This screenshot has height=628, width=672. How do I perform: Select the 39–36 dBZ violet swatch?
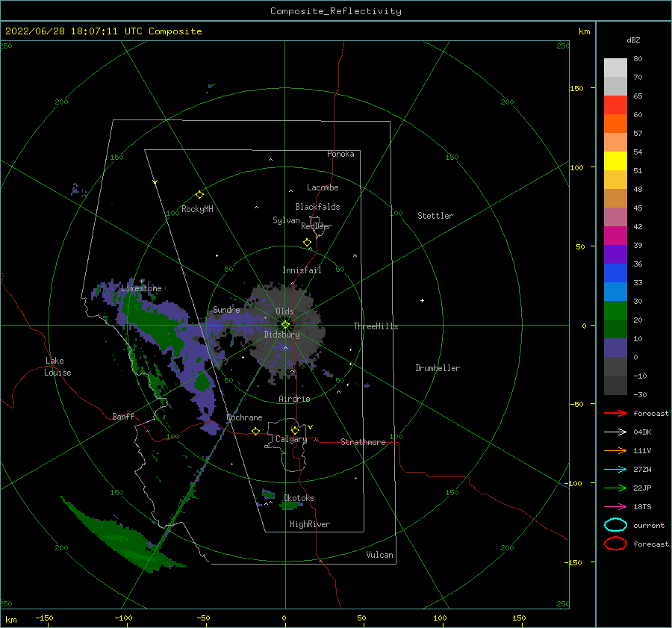point(615,254)
